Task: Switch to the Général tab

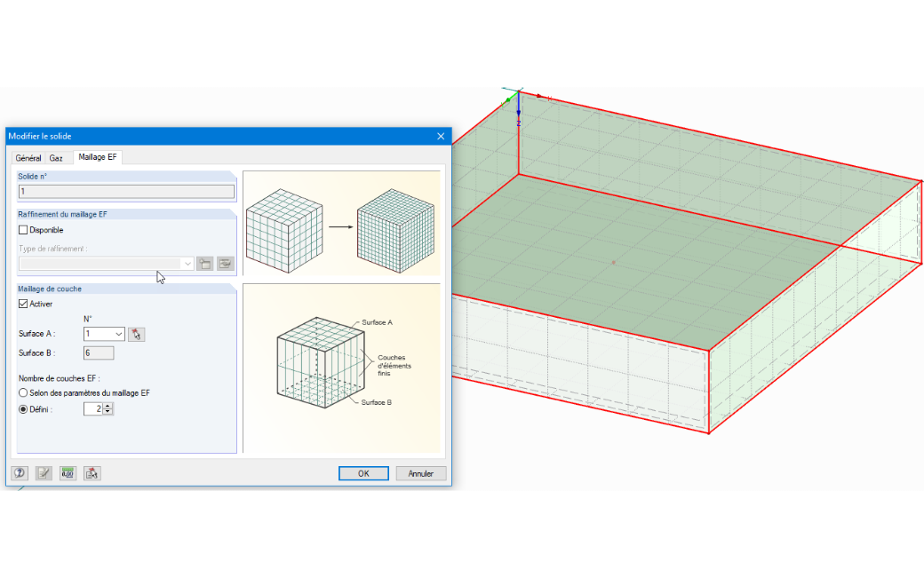Action: coord(28,158)
